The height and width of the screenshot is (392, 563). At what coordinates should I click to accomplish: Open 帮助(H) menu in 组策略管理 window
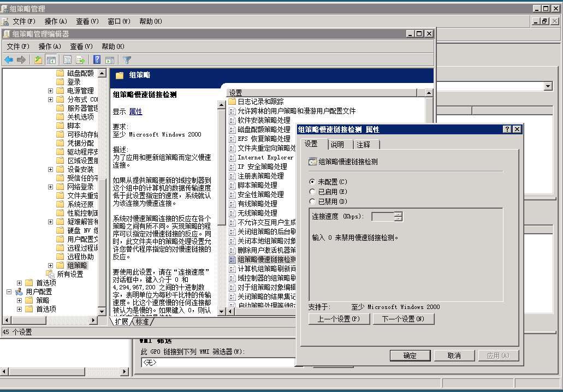pos(151,21)
